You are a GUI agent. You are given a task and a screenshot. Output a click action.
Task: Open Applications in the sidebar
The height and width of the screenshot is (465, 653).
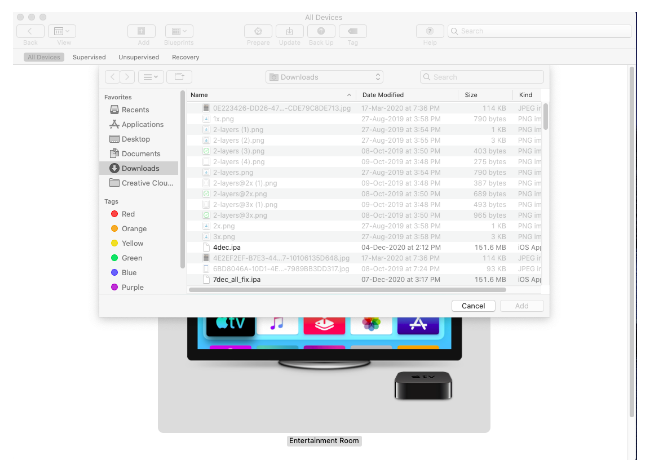click(139, 124)
